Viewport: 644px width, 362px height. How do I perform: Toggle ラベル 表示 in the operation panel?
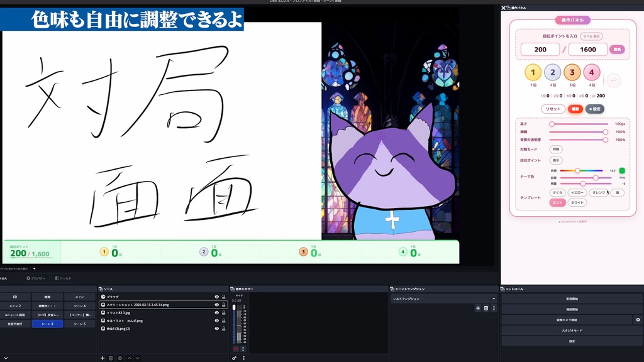click(592, 38)
